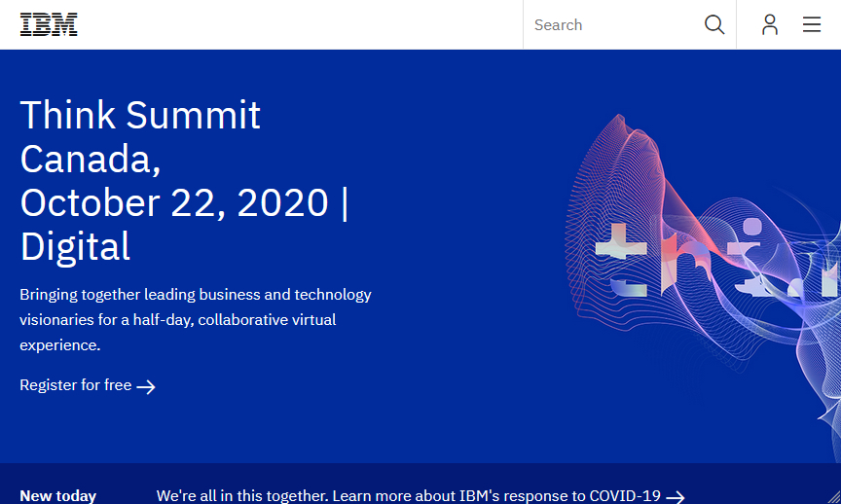
Task: Open the user profile icon
Action: tap(770, 24)
